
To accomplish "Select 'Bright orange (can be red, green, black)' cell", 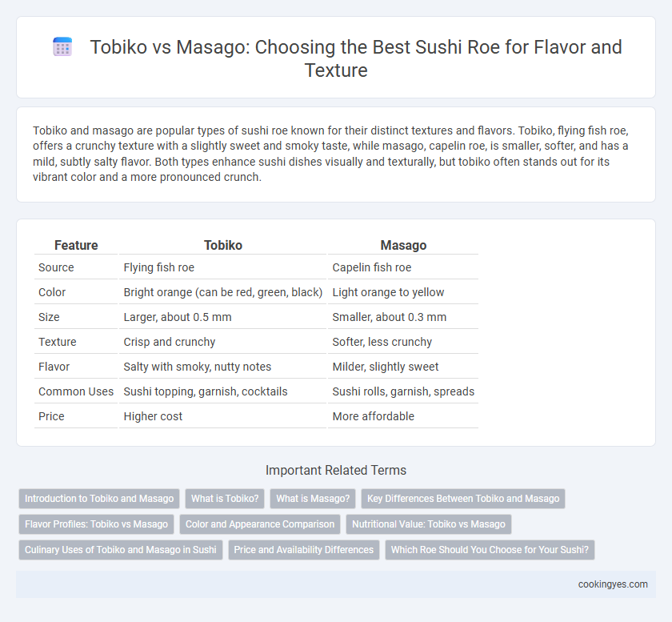I will [223, 292].
